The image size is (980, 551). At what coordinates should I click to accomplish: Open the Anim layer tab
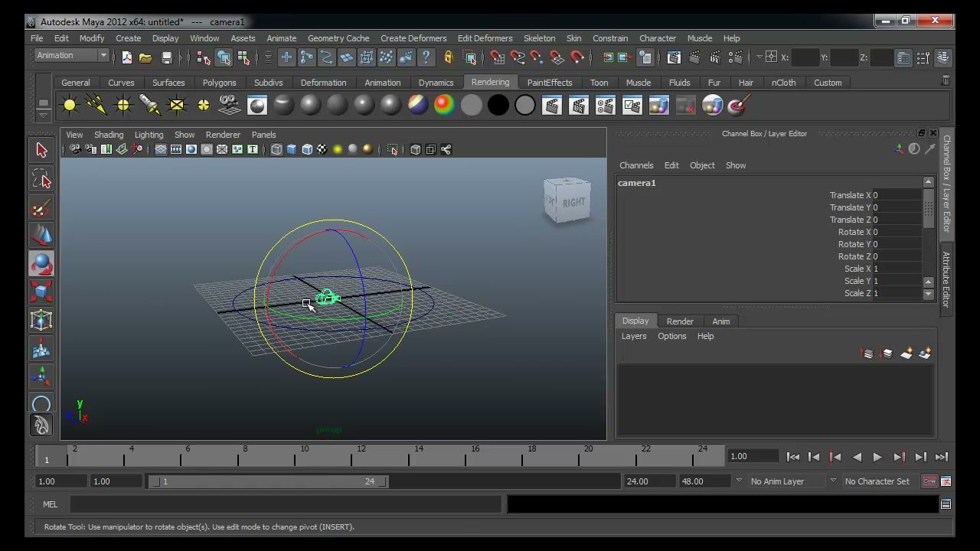click(721, 321)
